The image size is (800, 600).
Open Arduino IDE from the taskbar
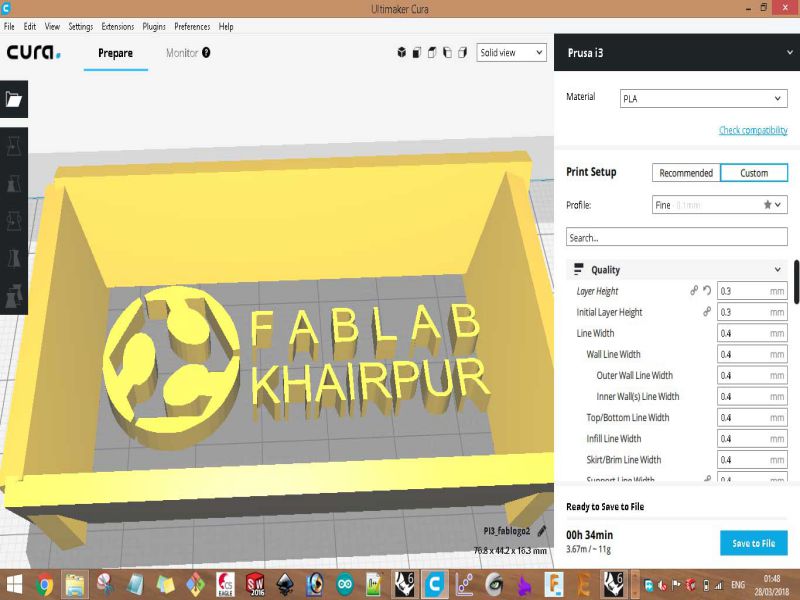[x=345, y=584]
